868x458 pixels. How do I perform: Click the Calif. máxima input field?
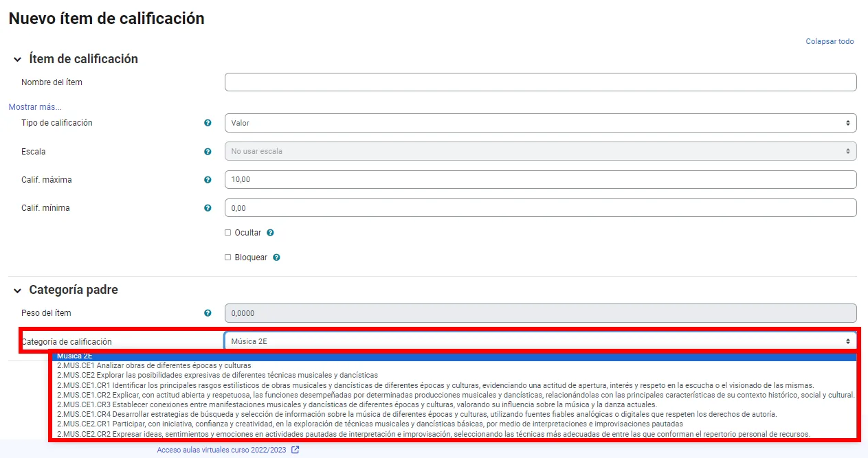point(540,180)
